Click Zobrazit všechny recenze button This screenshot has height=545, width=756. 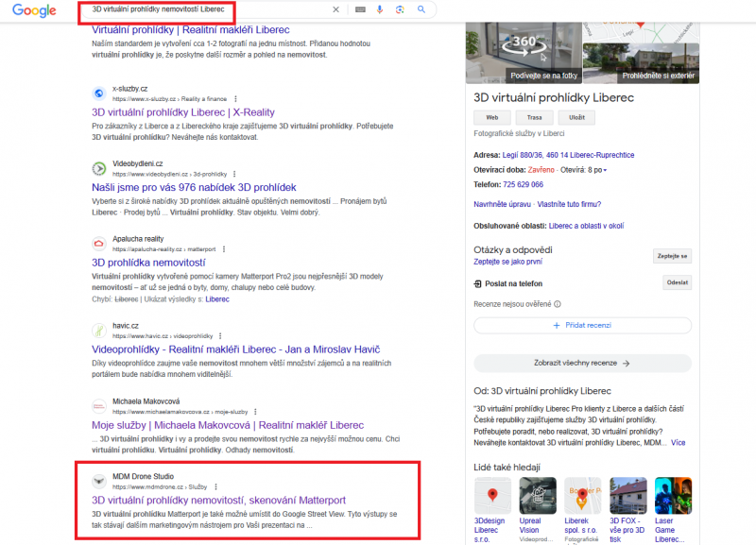pos(582,363)
